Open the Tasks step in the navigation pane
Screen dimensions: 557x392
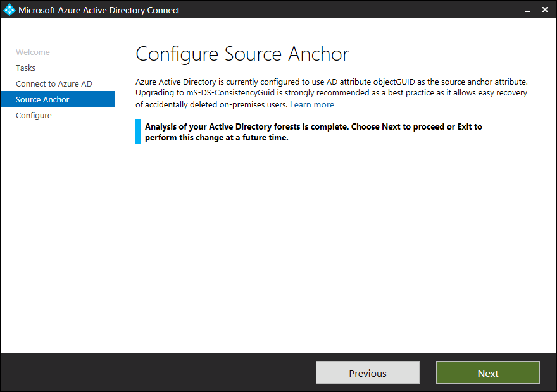tap(25, 68)
